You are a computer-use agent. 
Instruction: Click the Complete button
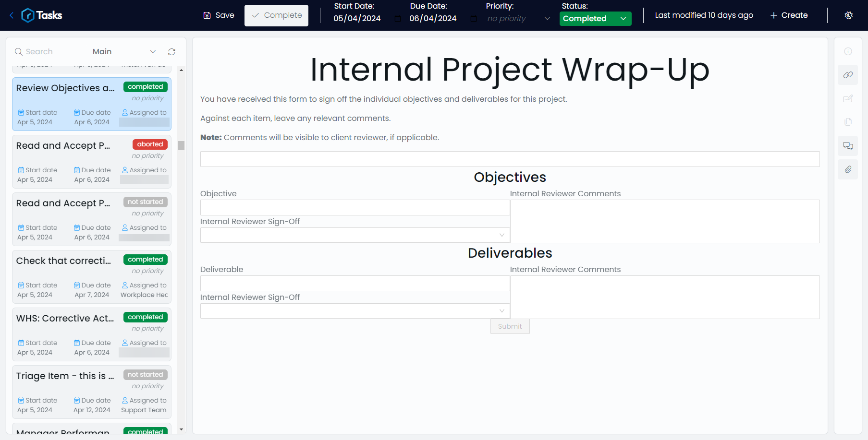pos(276,15)
